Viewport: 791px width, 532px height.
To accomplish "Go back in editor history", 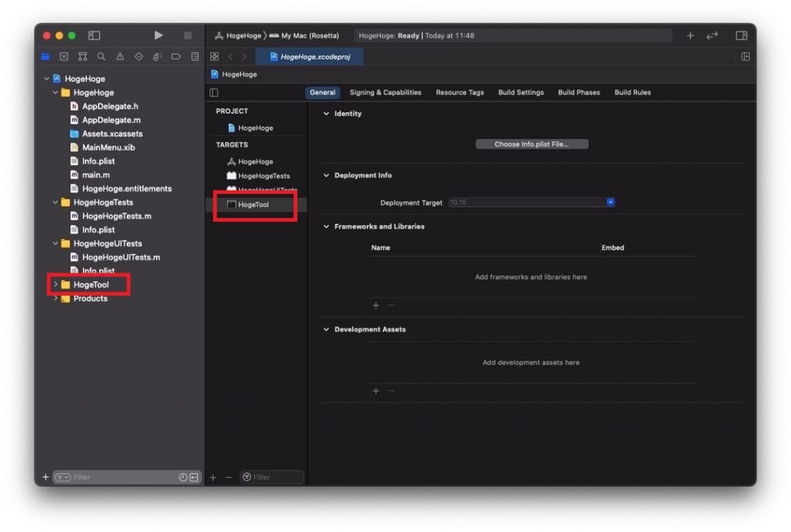I will click(230, 56).
